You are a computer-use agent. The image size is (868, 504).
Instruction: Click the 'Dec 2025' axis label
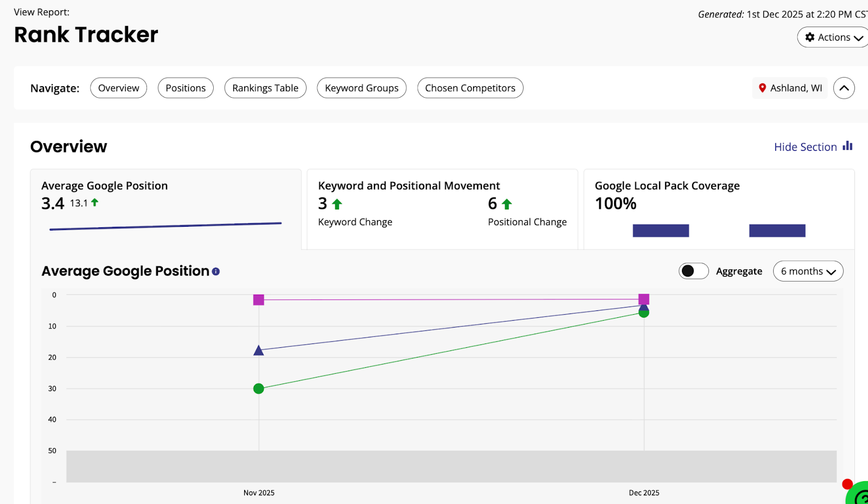tap(644, 493)
